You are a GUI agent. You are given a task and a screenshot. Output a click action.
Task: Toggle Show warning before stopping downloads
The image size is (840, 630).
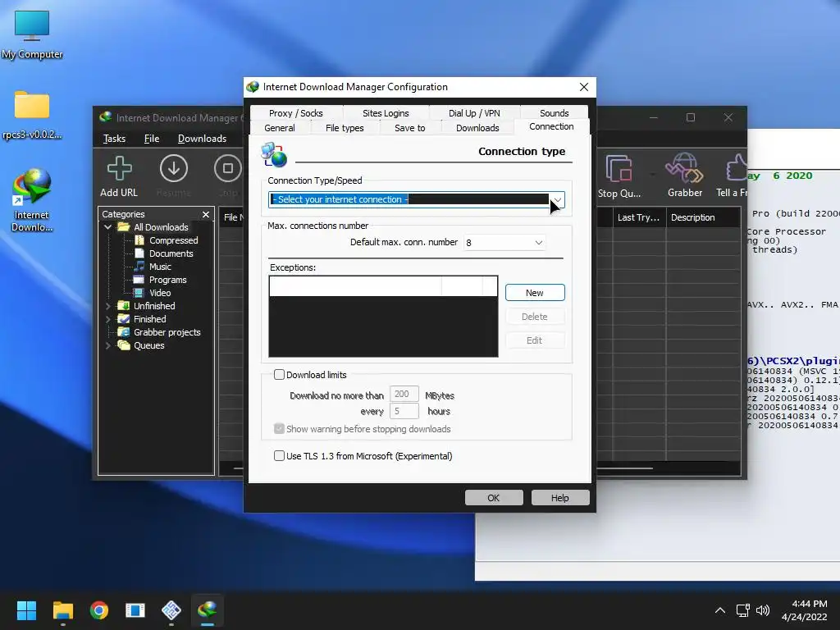[279, 428]
